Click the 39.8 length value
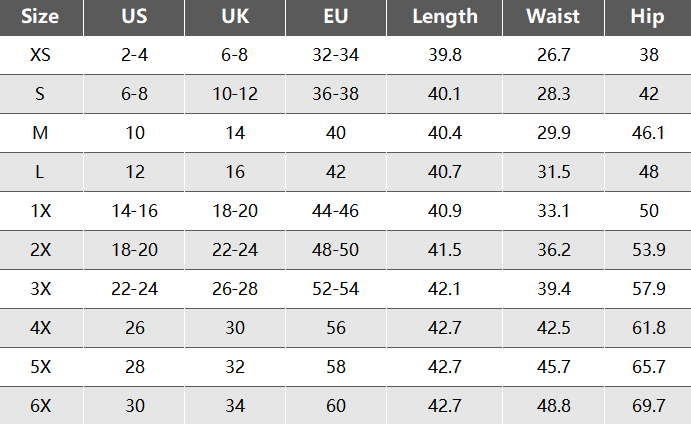This screenshot has width=691, height=424. (445, 55)
